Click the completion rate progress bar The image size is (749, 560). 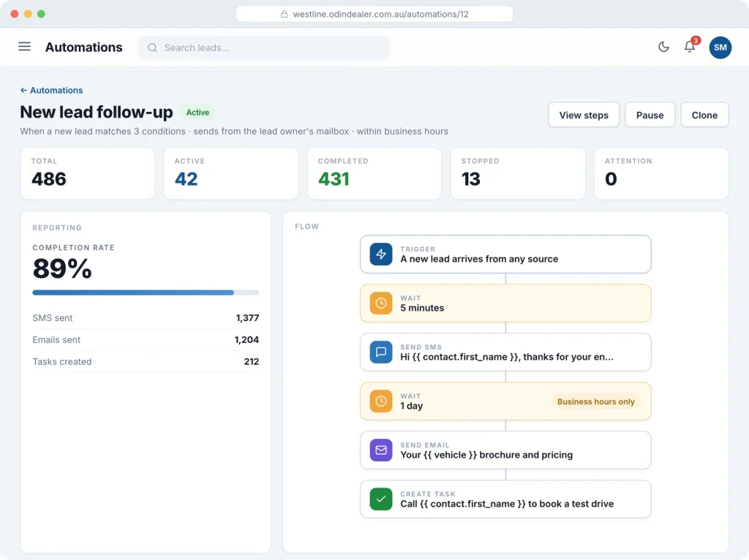[x=146, y=292]
